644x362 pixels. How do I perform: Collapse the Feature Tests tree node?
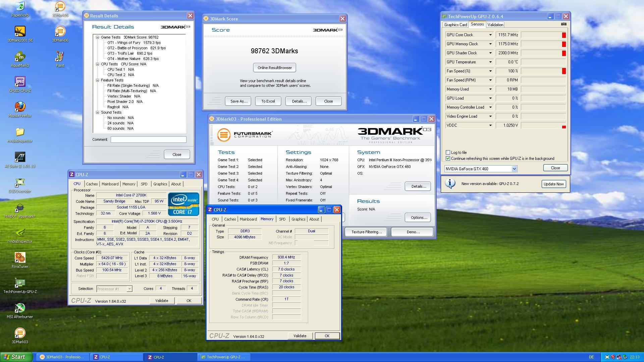(97, 80)
